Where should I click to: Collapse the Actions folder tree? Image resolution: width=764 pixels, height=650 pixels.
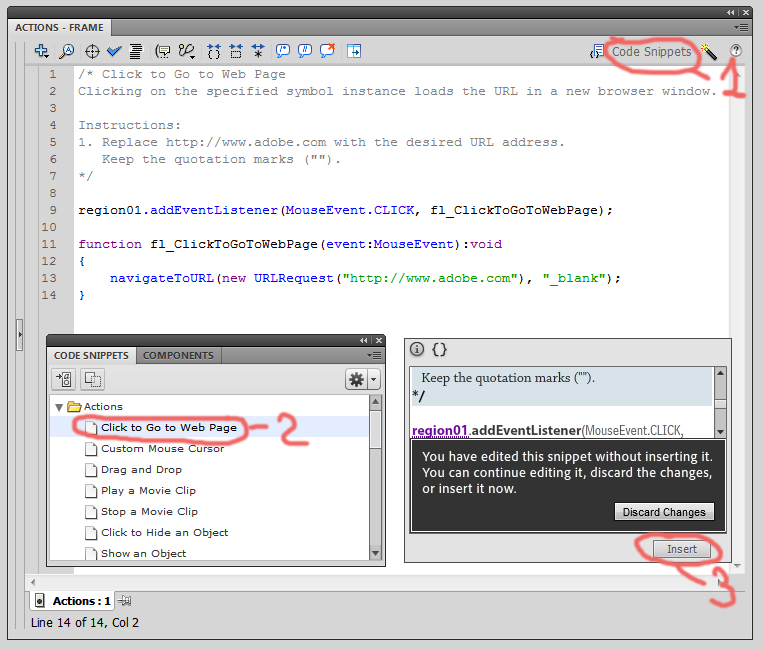[x=59, y=407]
